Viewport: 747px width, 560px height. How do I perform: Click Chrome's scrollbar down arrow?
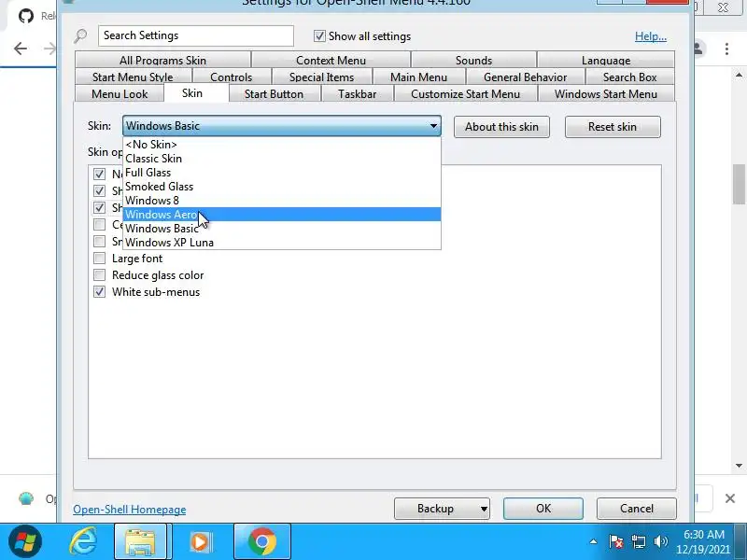(x=739, y=466)
